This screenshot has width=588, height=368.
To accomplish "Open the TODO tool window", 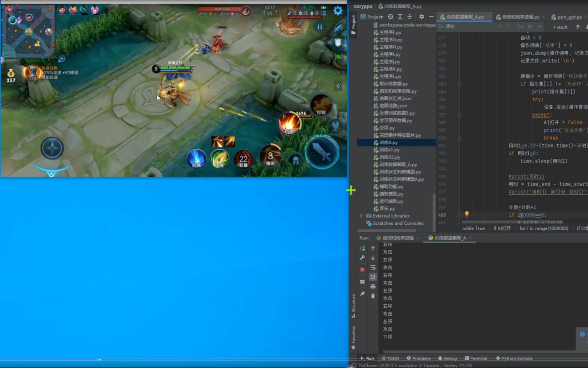I will [x=390, y=358].
